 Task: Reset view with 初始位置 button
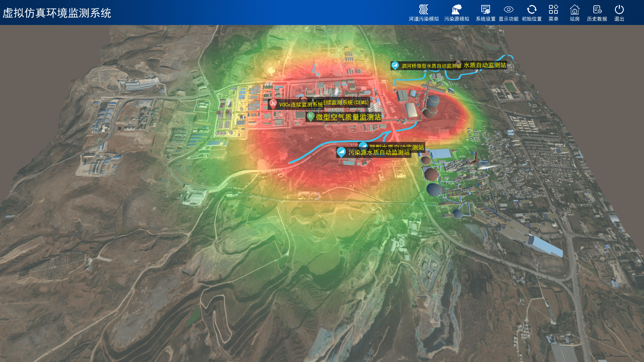[532, 13]
